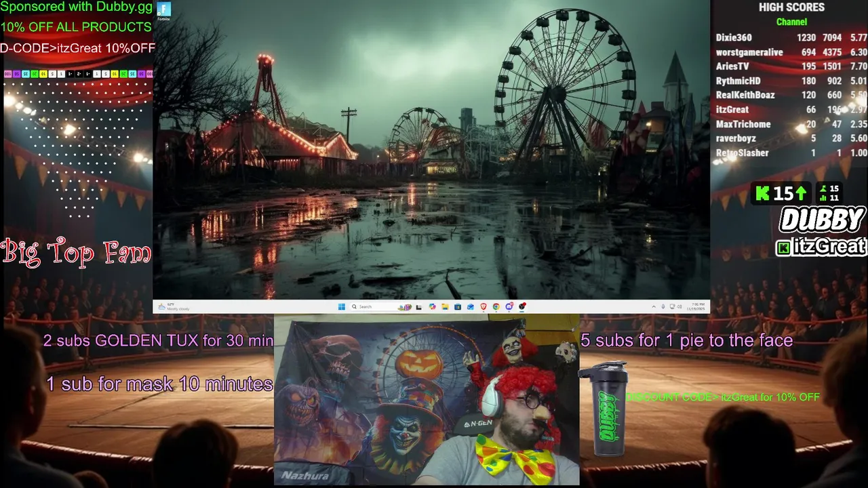Click the Dixie360 high score row
This screenshot has width=868, height=488.
(x=791, y=38)
